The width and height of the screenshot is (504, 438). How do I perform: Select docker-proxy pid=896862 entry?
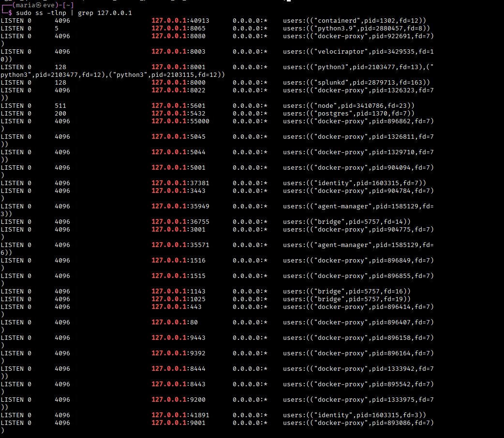point(358,121)
